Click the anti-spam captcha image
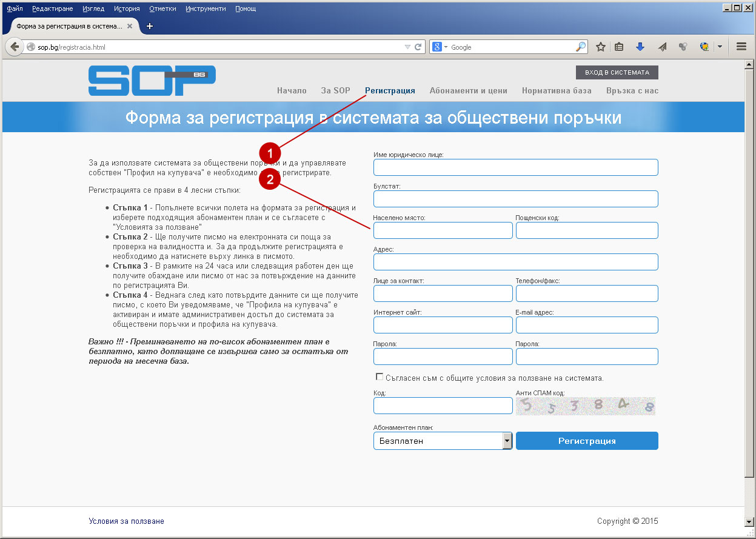The height and width of the screenshot is (539, 756). click(586, 406)
